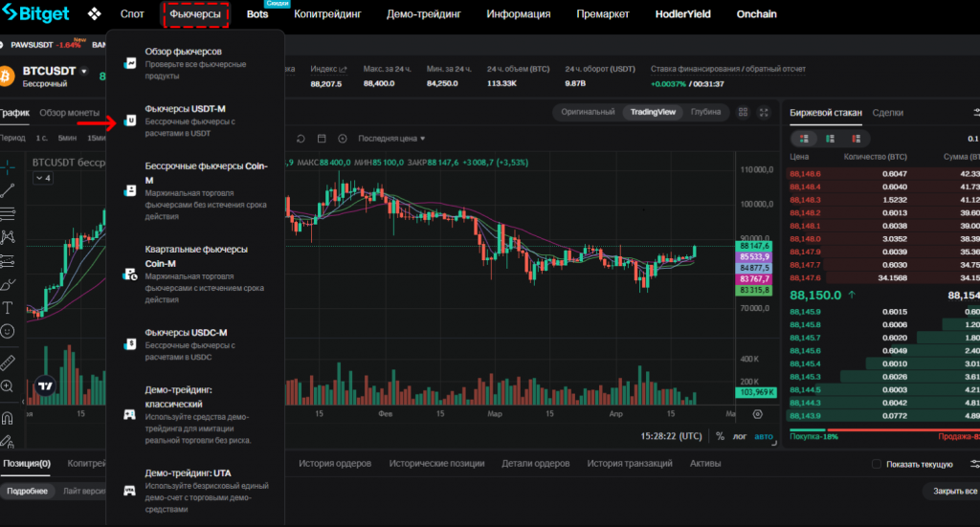
Task: Click the TradingView logo badge
Action: pos(45,385)
